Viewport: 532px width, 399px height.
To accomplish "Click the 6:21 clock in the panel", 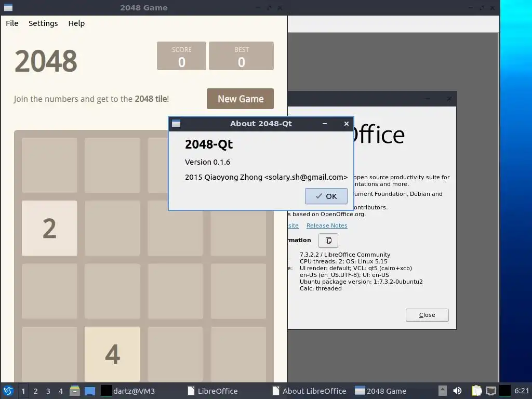I will 522,391.
